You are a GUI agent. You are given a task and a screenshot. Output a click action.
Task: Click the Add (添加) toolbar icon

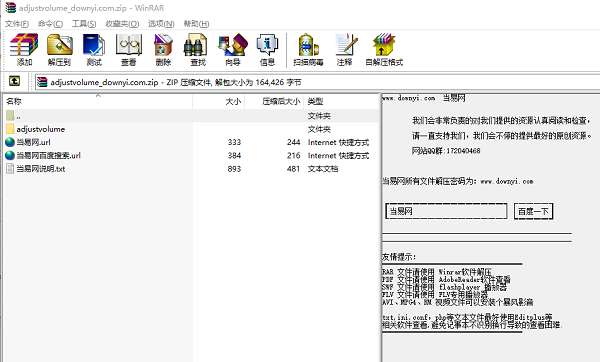[x=24, y=50]
